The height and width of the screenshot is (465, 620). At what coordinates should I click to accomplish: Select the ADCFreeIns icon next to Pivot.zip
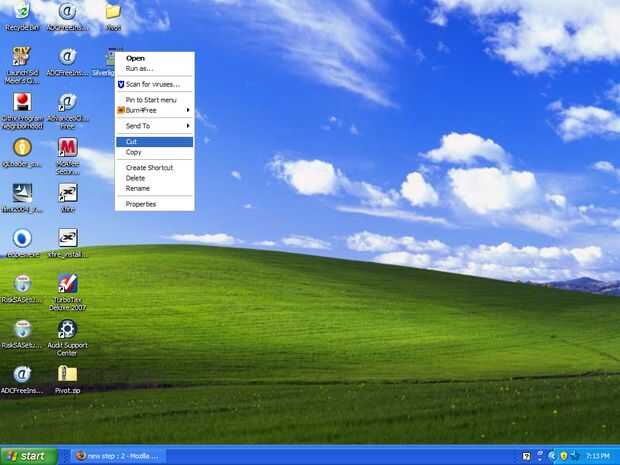(x=22, y=380)
